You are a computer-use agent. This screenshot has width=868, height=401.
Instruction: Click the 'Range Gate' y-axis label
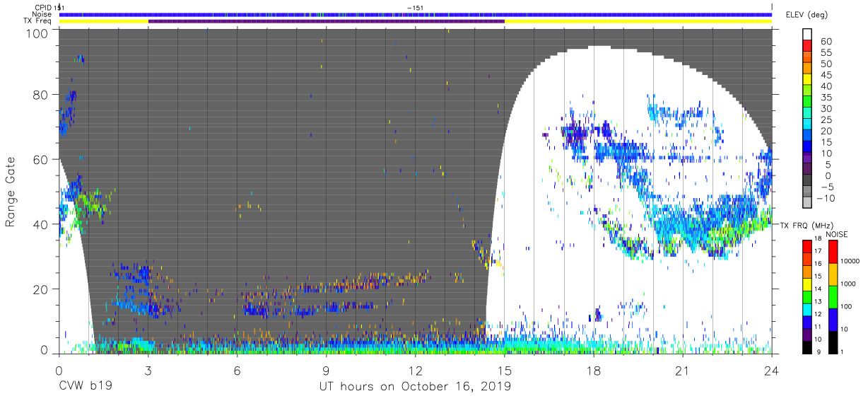point(11,191)
